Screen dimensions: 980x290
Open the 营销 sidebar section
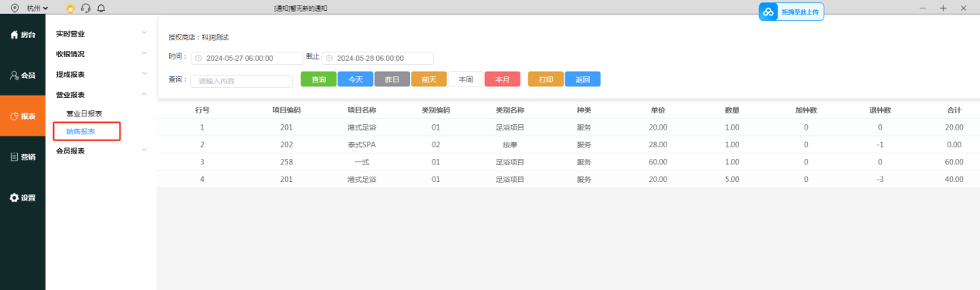22,157
